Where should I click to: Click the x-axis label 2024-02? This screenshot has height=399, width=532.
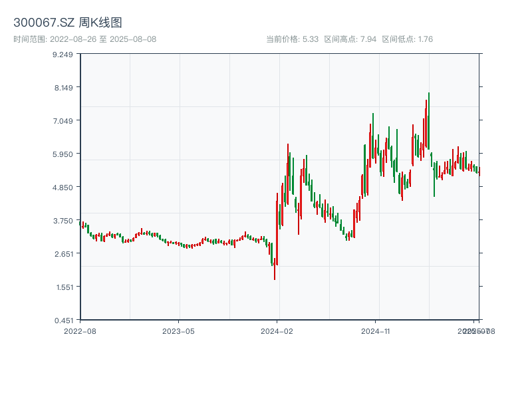(x=277, y=331)
